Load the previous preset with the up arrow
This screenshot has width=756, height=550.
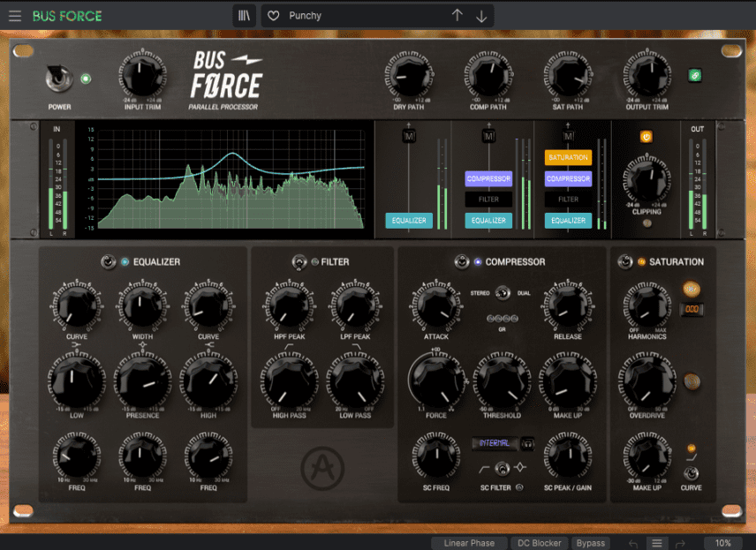pyautogui.click(x=457, y=15)
